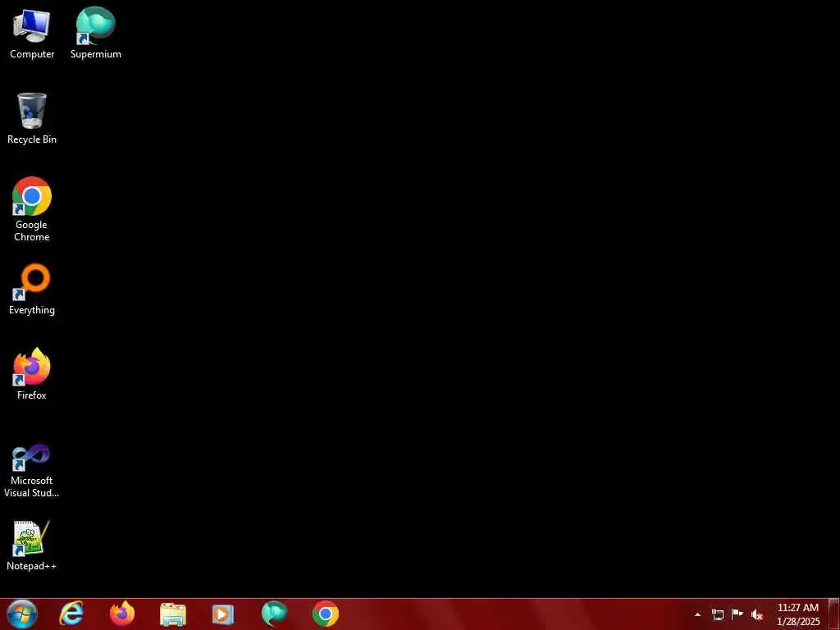Launch Internet Explorer from the taskbar
This screenshot has height=630, width=840.
[x=72, y=614]
